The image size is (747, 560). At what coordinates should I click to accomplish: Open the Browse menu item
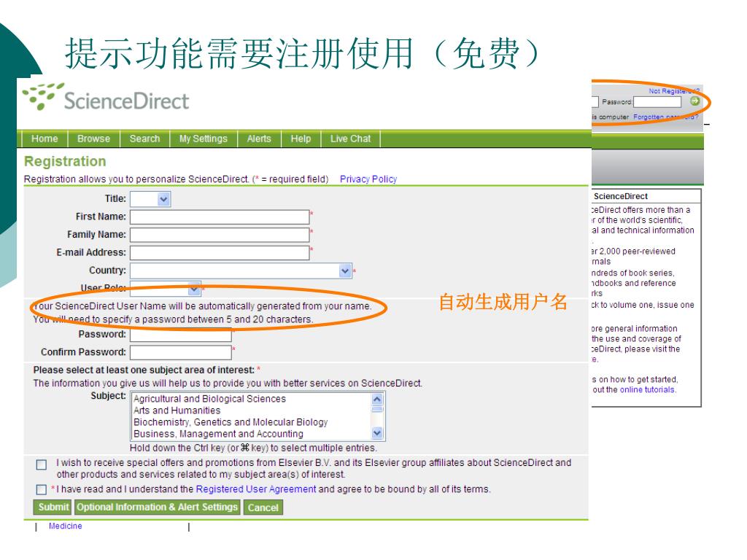click(93, 139)
